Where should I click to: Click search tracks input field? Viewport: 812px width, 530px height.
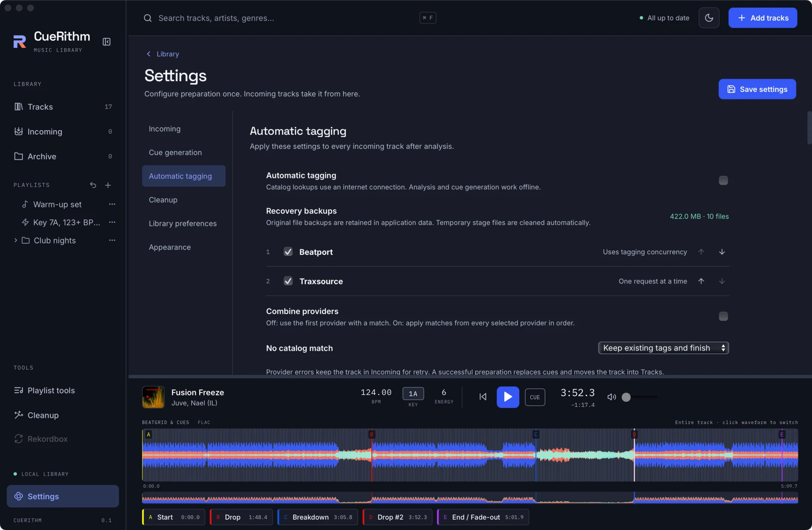(x=284, y=18)
